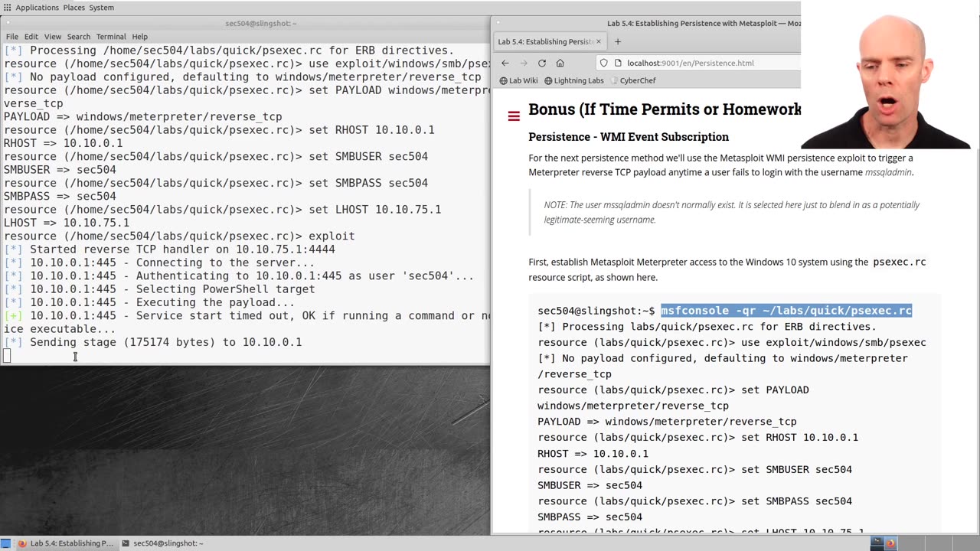This screenshot has width=980, height=551.
Task: Click 'Executing the payload...' terminal line
Action: (x=149, y=302)
